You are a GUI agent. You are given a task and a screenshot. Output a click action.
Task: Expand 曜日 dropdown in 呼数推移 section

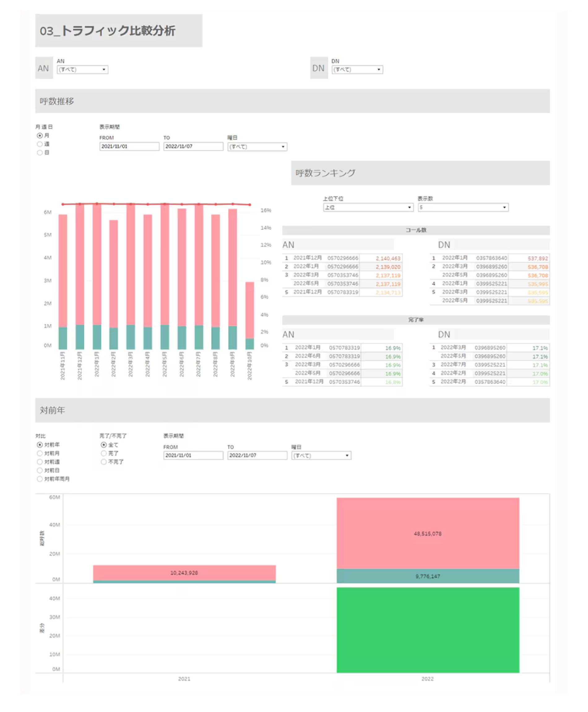tap(257, 147)
